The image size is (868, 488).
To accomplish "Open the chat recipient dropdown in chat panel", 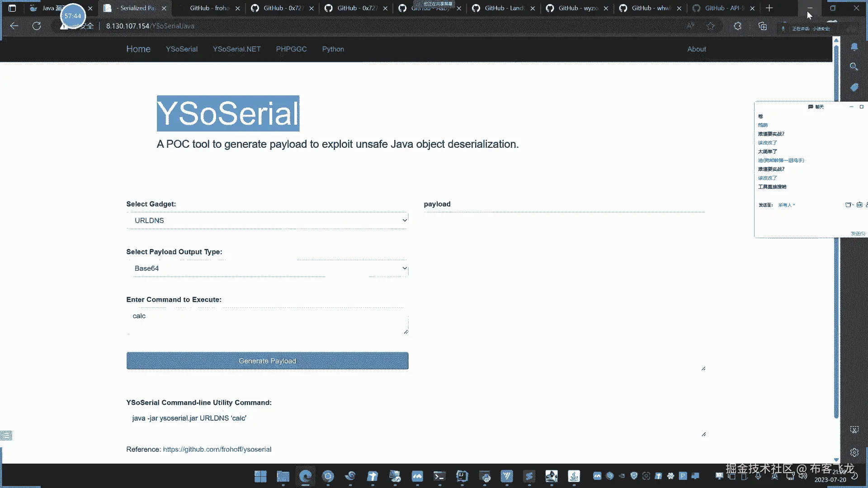I will click(x=787, y=205).
